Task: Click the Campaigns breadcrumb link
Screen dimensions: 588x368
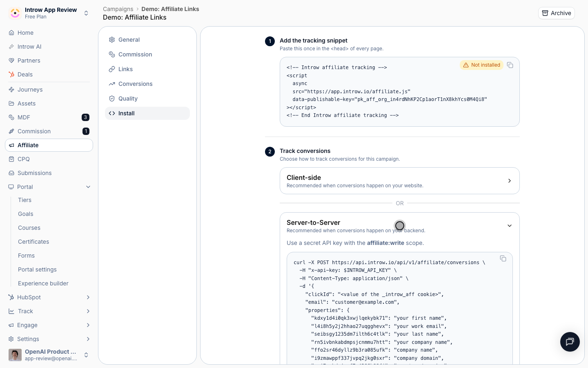Action: [118, 9]
